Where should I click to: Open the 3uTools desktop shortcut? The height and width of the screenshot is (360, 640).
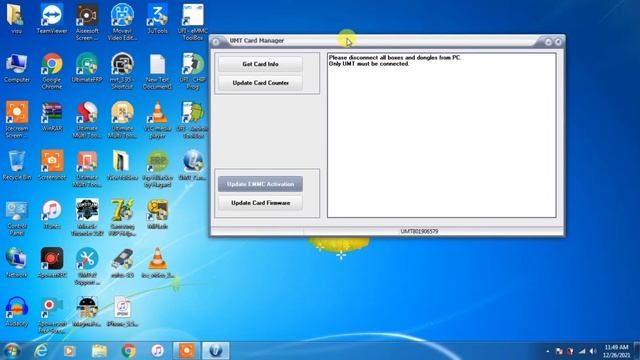click(x=158, y=20)
